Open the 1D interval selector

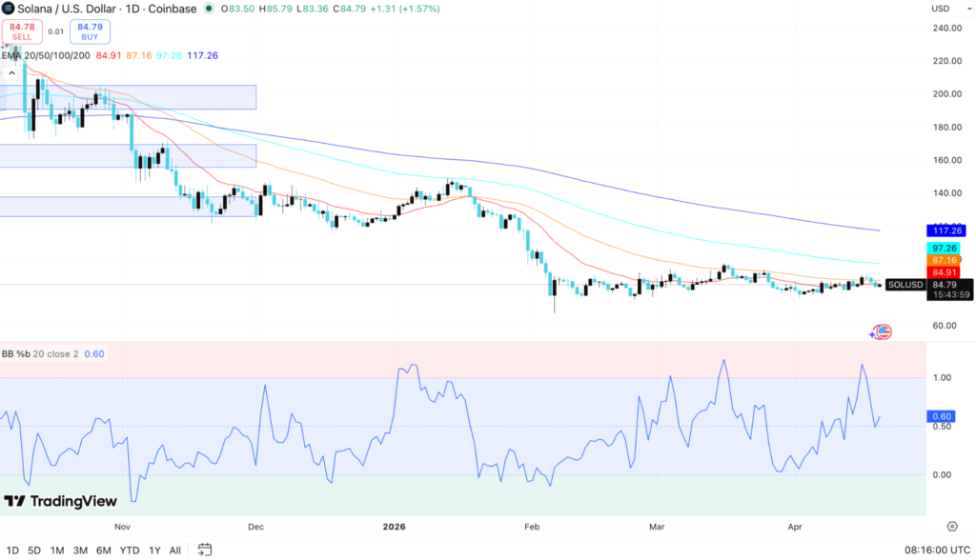tap(134, 9)
